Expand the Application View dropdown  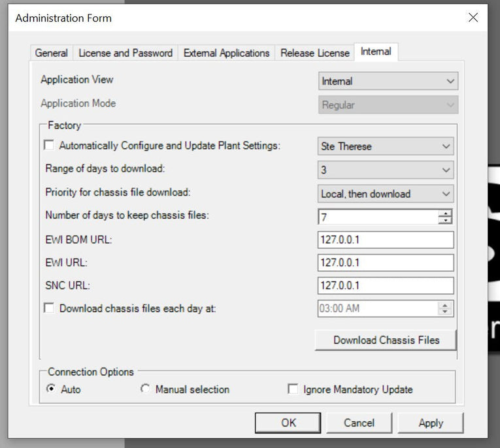point(388,82)
